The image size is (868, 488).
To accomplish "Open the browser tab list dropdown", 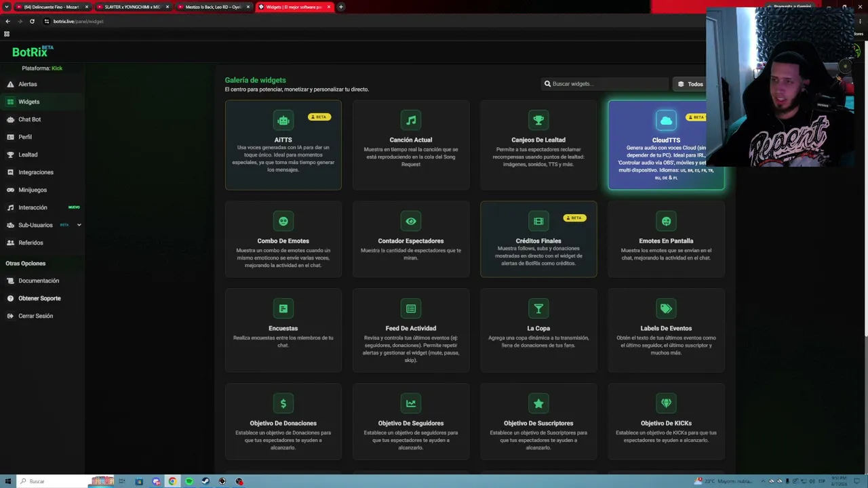I will (7, 7).
